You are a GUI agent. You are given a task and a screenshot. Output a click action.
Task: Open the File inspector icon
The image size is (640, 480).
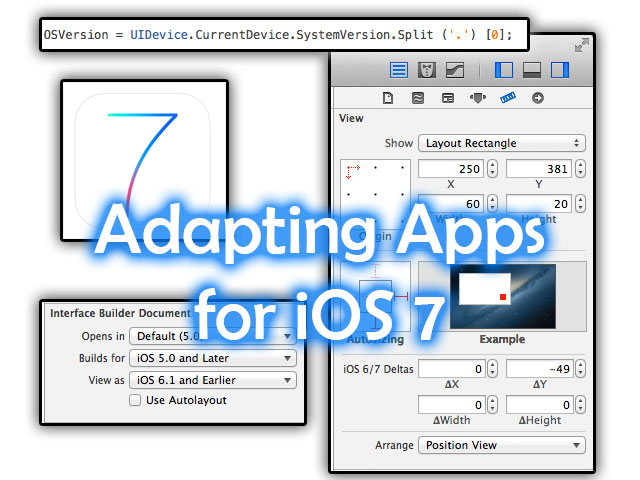[388, 98]
